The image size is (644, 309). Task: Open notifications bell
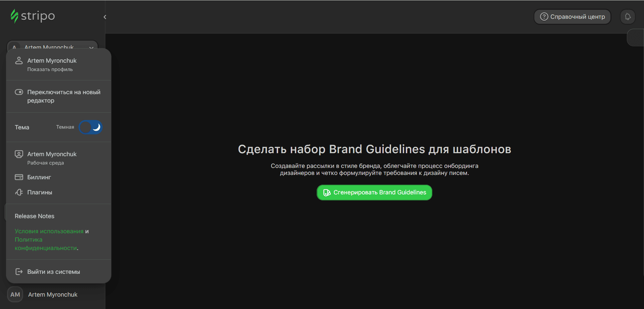pos(628,17)
